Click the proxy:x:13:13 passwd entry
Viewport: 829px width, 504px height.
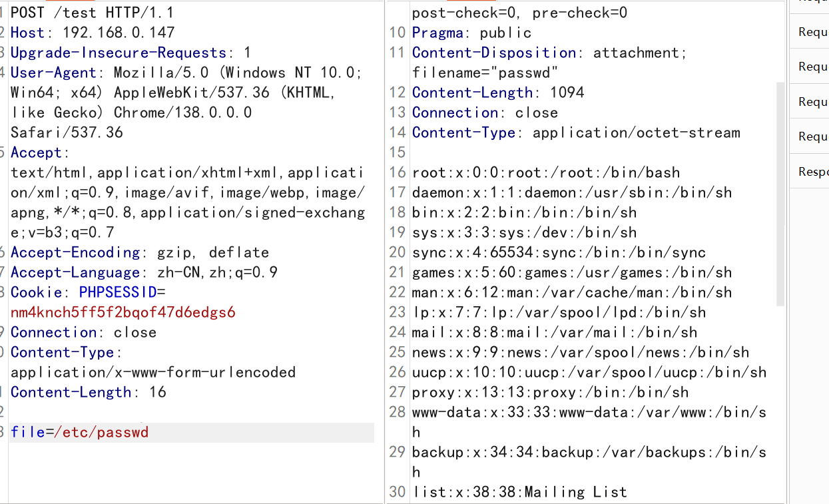click(551, 392)
